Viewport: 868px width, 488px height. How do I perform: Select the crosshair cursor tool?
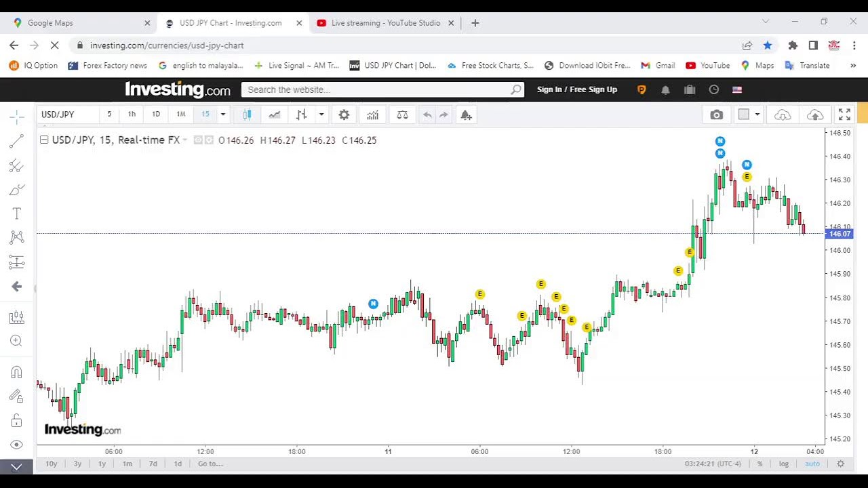click(17, 117)
